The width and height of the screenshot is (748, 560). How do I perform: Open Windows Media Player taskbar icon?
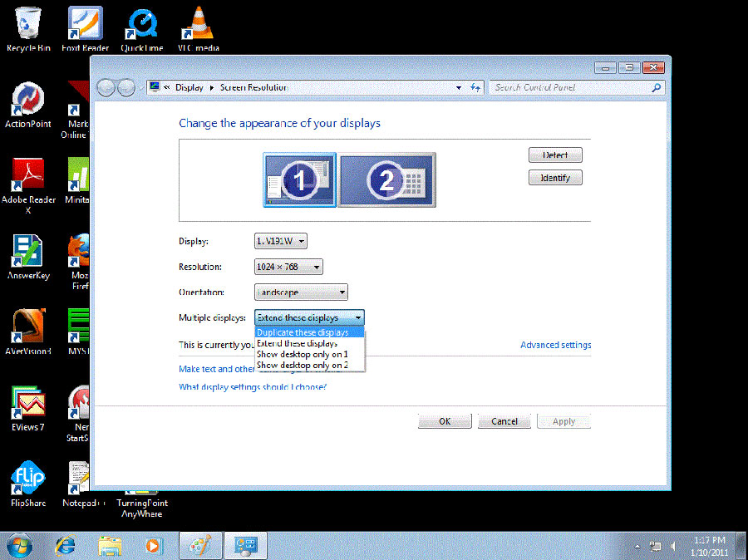point(152,545)
